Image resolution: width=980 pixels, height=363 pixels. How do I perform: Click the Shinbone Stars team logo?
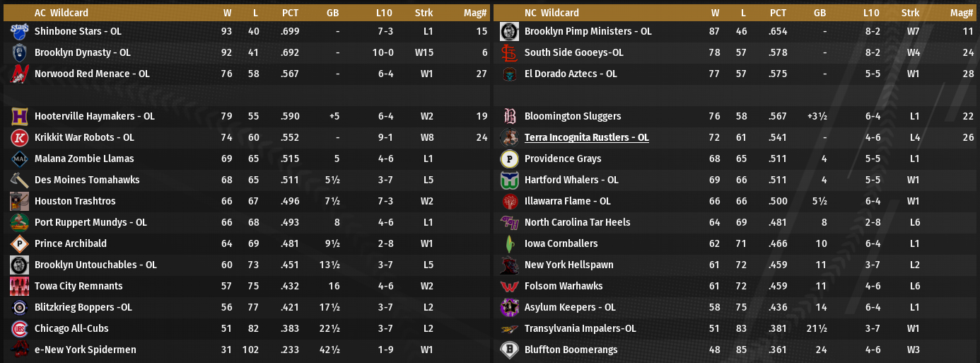pos(20,32)
